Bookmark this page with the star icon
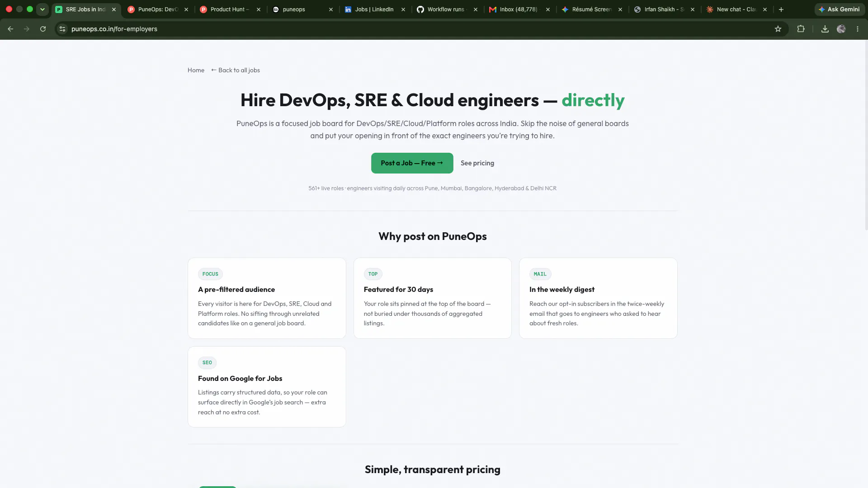 [778, 29]
